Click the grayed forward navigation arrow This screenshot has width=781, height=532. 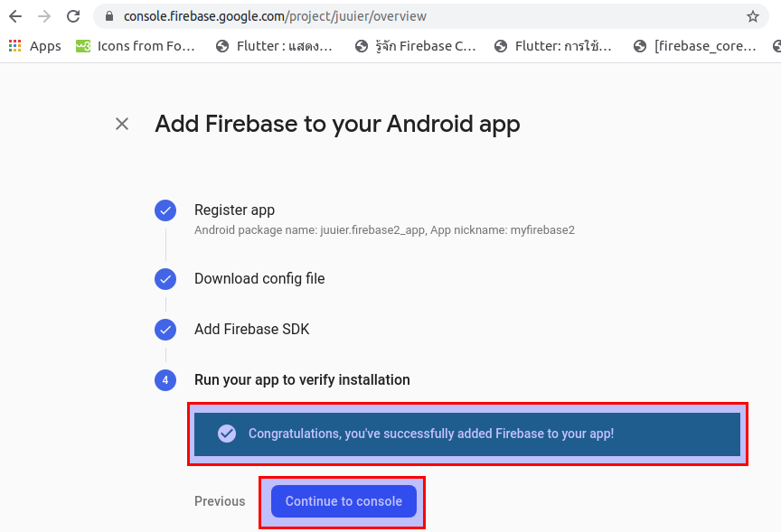[x=43, y=15]
